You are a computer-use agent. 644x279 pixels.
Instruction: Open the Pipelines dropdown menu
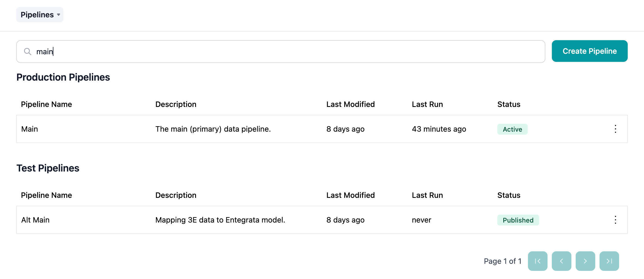pos(40,15)
